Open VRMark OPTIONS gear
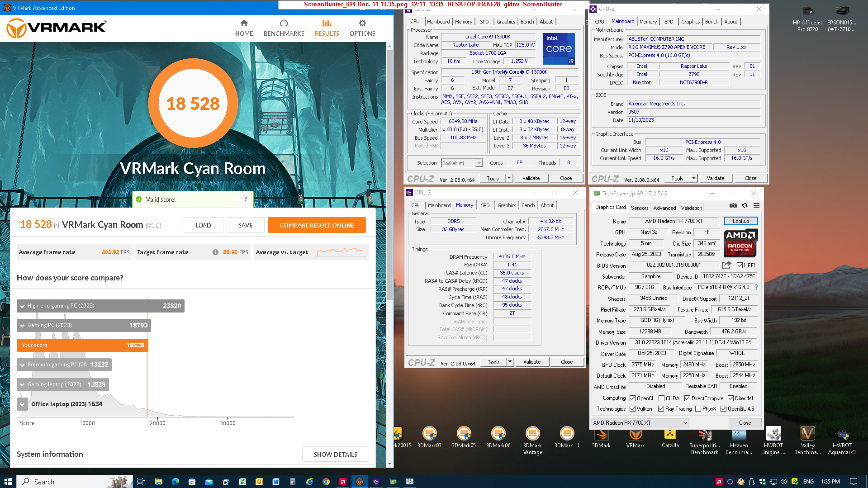The image size is (868, 488). pos(362,28)
